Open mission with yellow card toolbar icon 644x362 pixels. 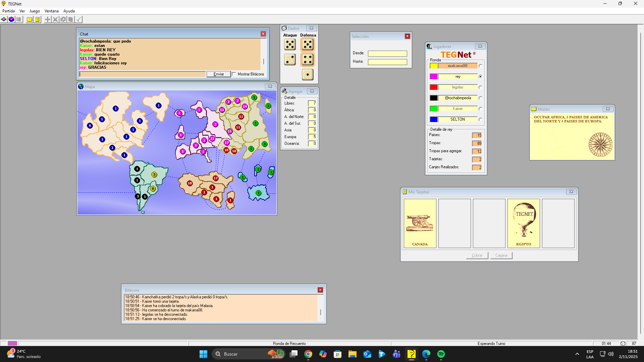coord(30,19)
